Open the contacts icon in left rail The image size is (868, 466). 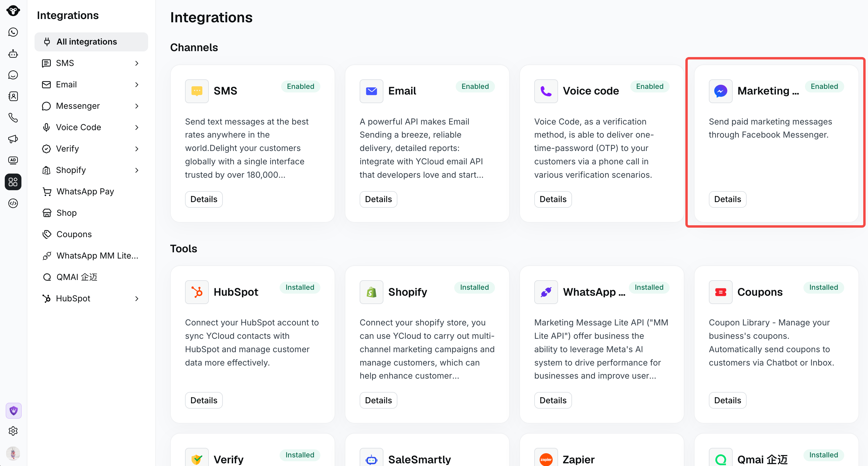click(x=13, y=96)
